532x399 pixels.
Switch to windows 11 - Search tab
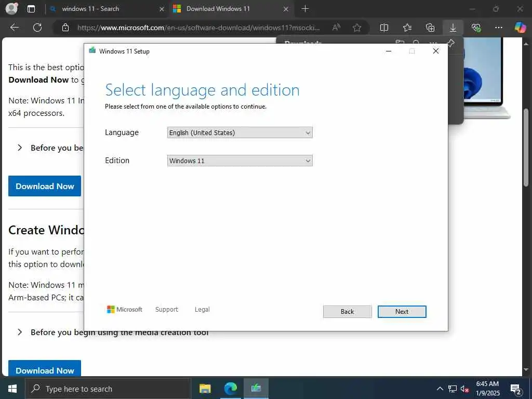point(90,9)
